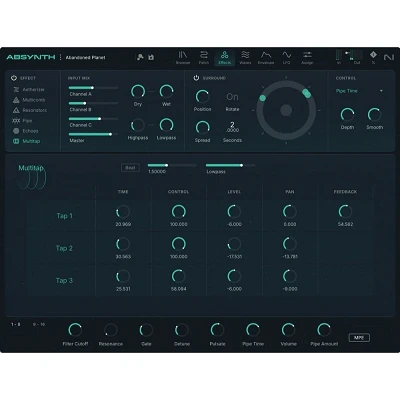
Task: Click the Tap 1 Pan knob
Action: coord(290,212)
